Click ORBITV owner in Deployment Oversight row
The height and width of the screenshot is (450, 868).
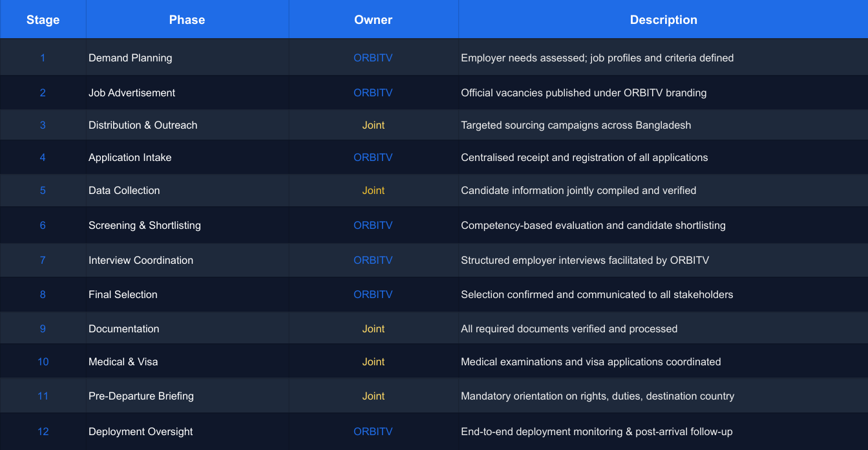tap(373, 431)
